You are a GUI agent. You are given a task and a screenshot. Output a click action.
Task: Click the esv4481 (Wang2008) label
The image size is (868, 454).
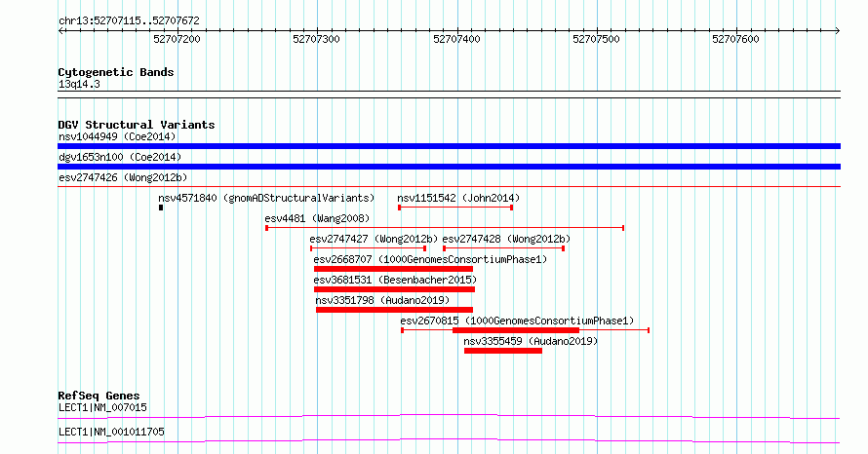(317, 218)
